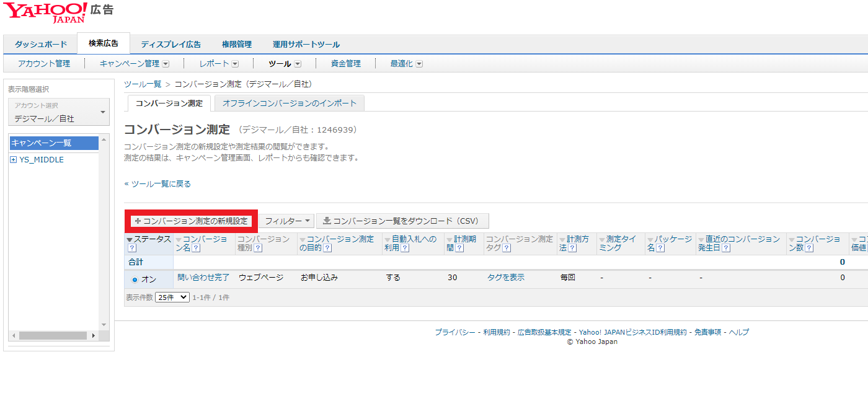Open help icon for 直近のコンバージョン発生日 column
The width and height of the screenshot is (868, 401).
coord(726,248)
